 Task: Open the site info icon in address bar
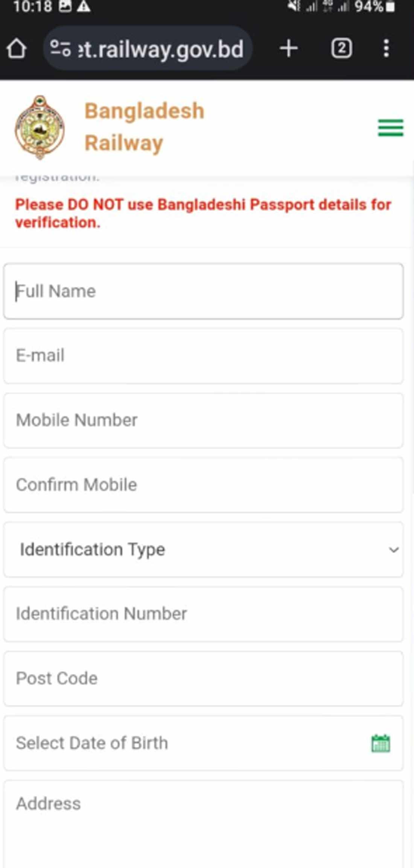pyautogui.click(x=61, y=49)
